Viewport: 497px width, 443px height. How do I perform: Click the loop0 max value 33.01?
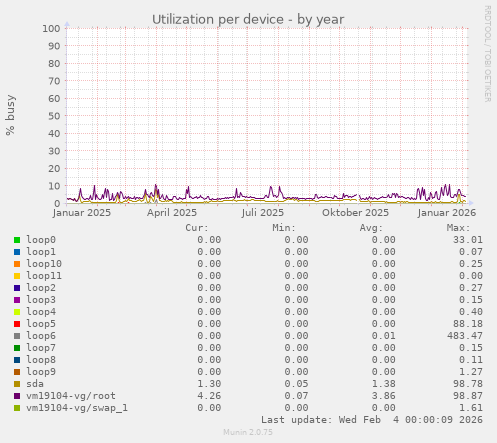(468, 240)
